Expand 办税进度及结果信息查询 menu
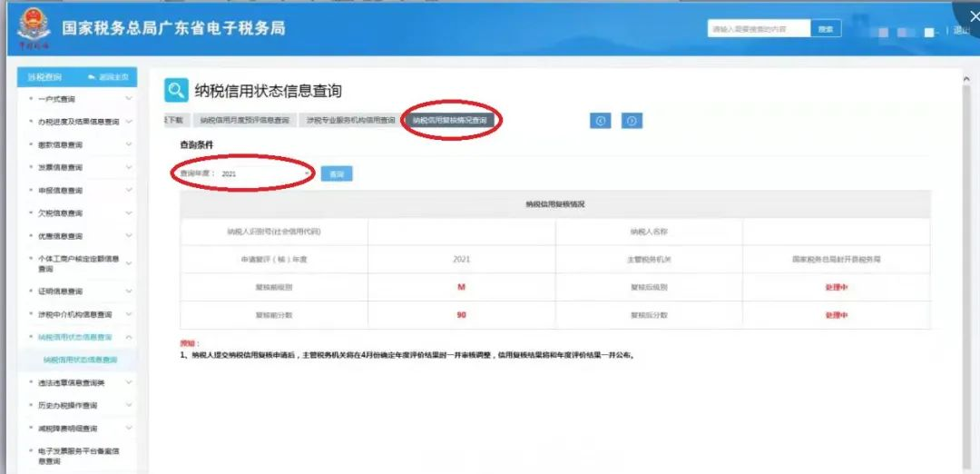This screenshot has width=980, height=474. (x=77, y=122)
